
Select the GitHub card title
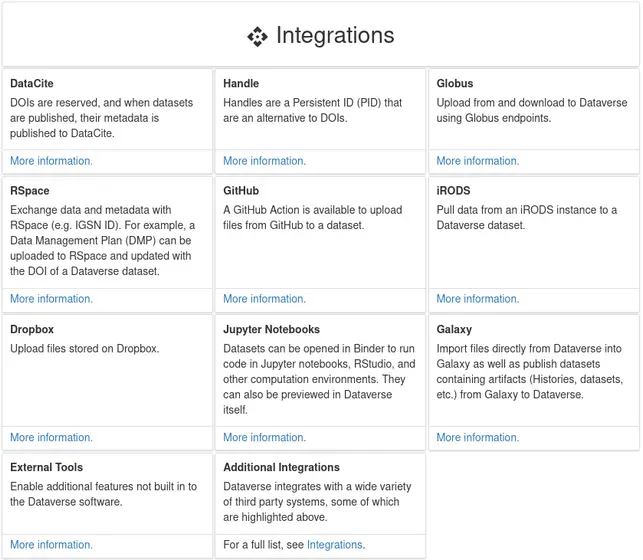coord(241,191)
